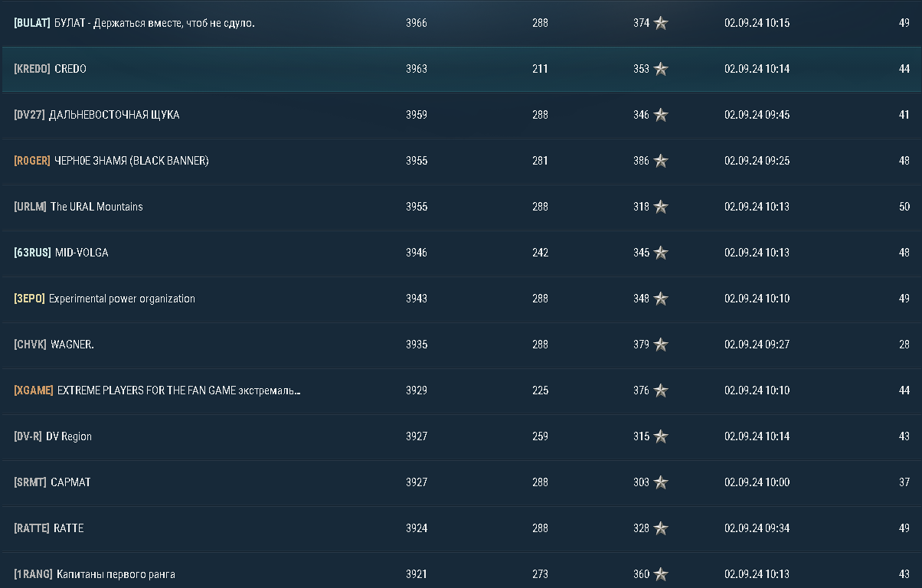Image resolution: width=922 pixels, height=588 pixels.
Task: Click the star icon in the RATTE row
Action: 661,528
